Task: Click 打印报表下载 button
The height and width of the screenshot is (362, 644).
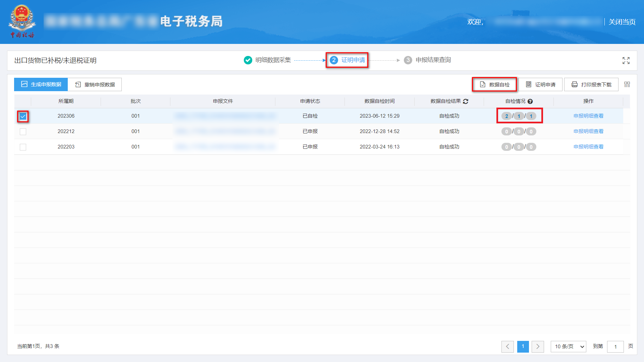Action: click(x=591, y=84)
